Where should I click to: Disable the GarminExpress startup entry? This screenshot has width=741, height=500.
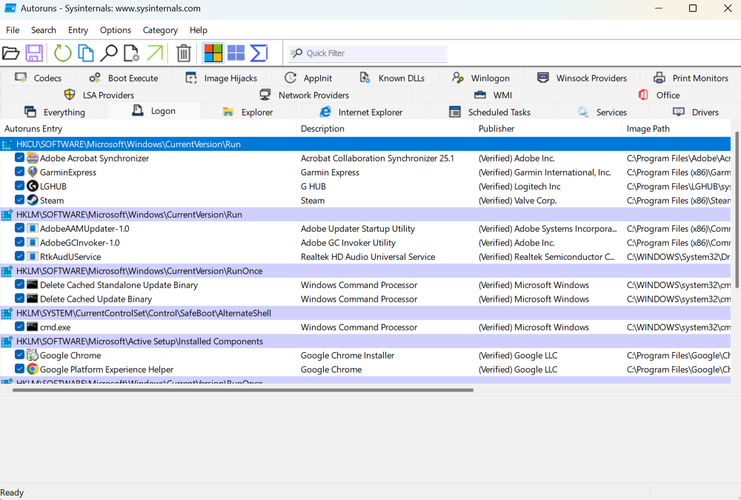tap(20, 172)
